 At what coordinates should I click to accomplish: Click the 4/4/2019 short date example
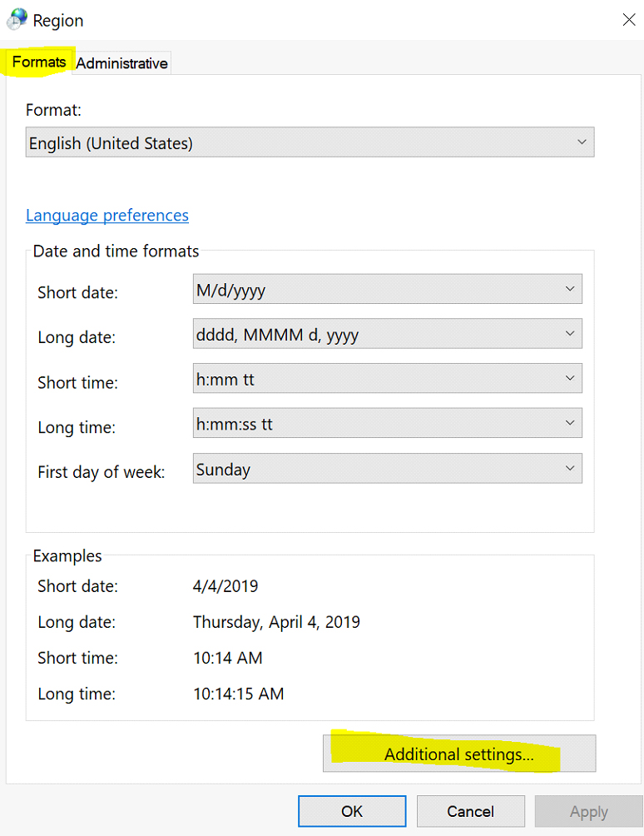225,586
